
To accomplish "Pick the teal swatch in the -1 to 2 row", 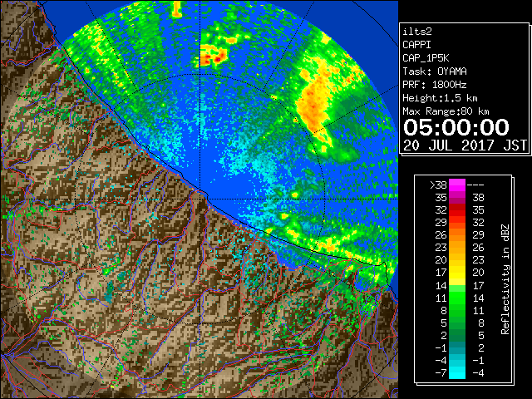I will 457,347.
